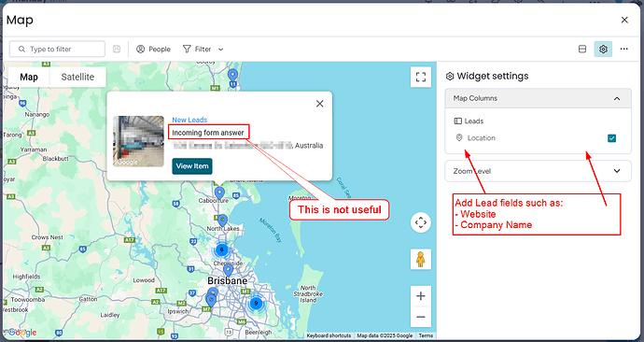Image resolution: width=644 pixels, height=342 pixels.
Task: Click the Leads board label
Action: pos(474,121)
